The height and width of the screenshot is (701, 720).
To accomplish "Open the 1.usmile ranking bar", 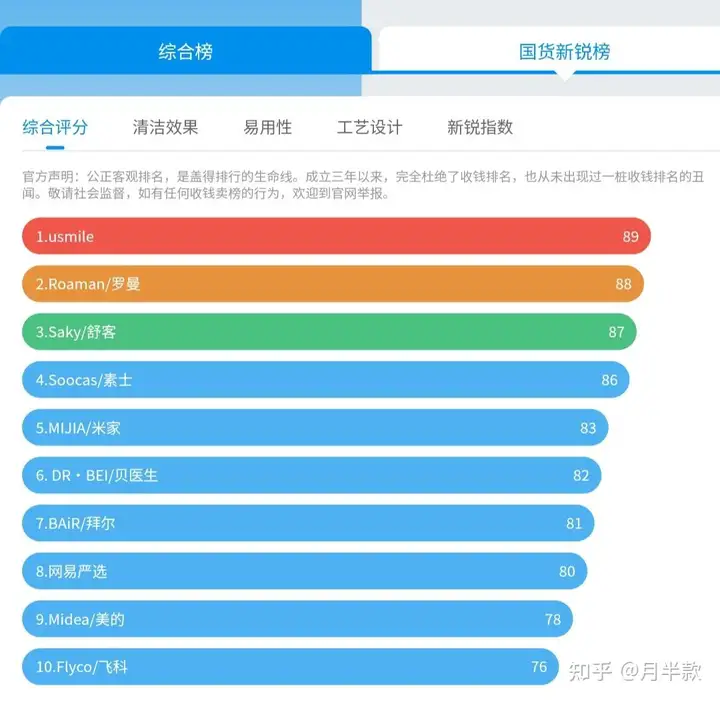I will [336, 236].
